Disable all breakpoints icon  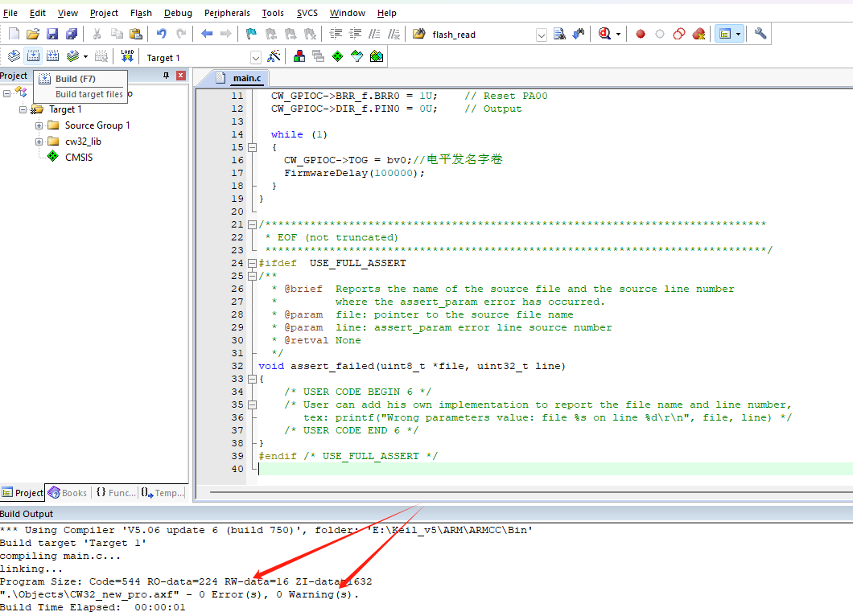point(679,35)
